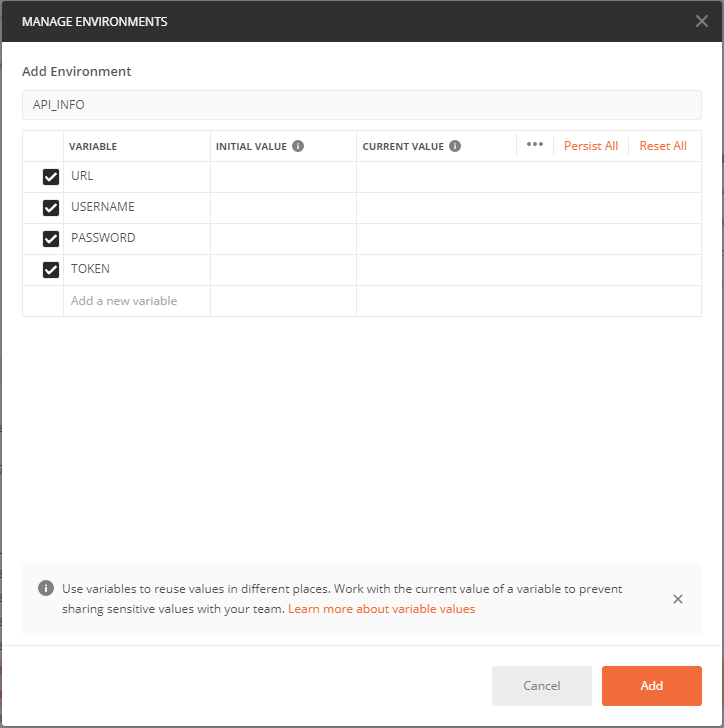This screenshot has width=724, height=728.
Task: Click the initial value cell for URL
Action: 283,177
